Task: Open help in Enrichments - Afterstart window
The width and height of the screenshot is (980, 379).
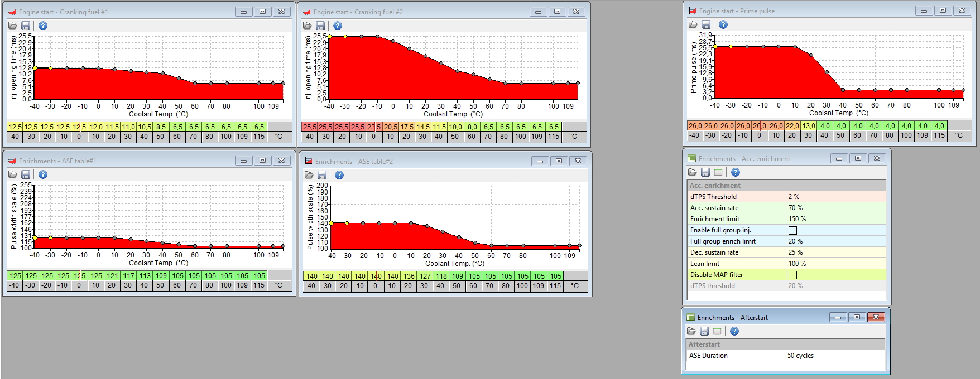Action: tap(734, 332)
